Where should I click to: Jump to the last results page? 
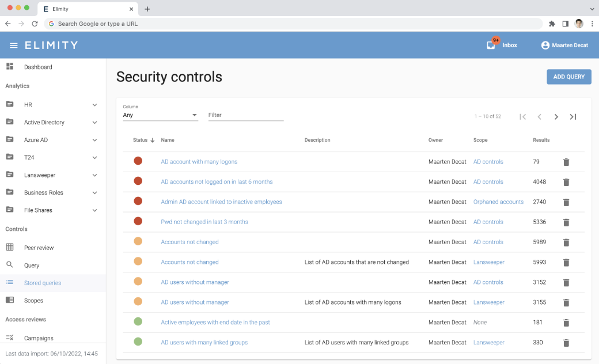point(573,117)
